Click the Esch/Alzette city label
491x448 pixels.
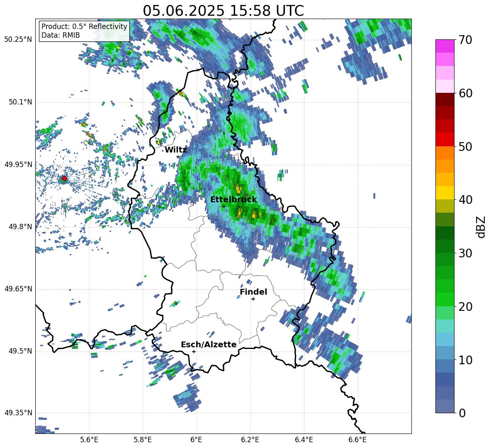point(209,345)
